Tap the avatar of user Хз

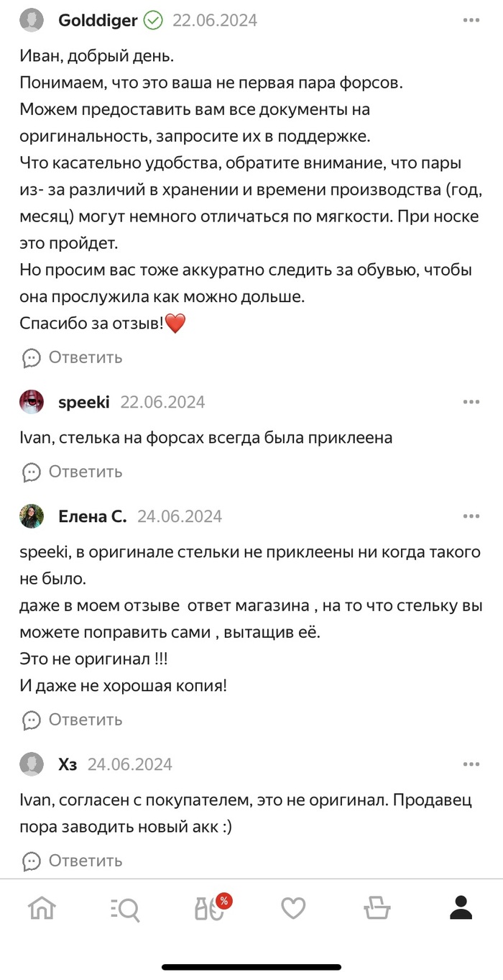(32, 764)
